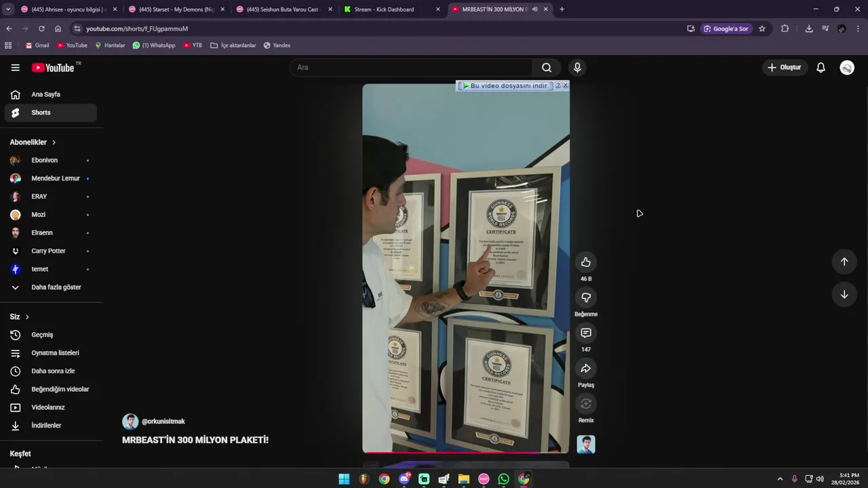This screenshot has height=488, width=868.
Task: Open the ERAY subscription channel
Action: pos(52,197)
